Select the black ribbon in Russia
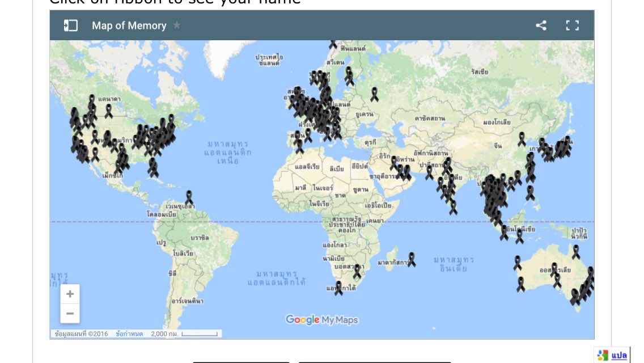 374,94
